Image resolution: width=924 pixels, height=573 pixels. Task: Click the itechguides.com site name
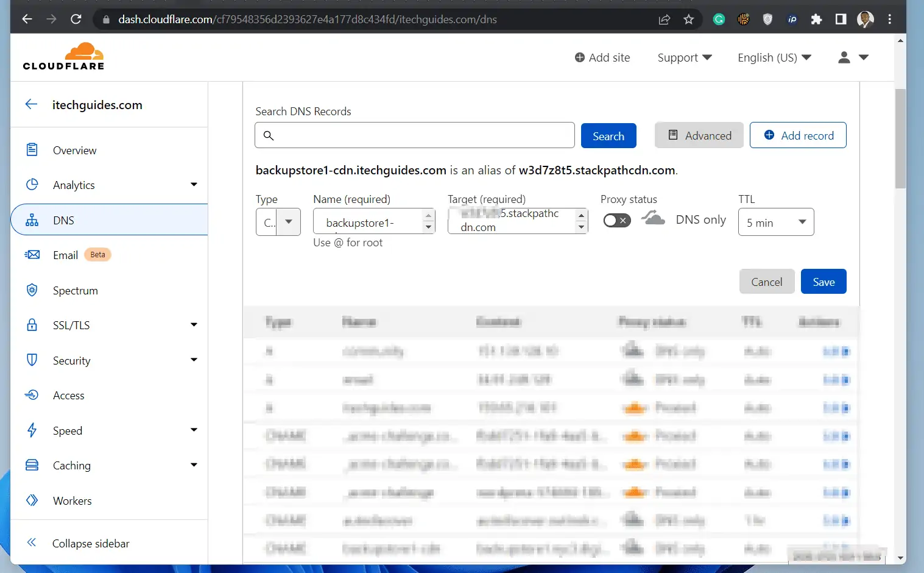(x=97, y=105)
